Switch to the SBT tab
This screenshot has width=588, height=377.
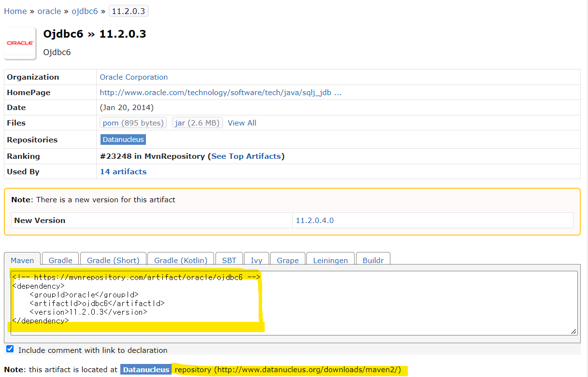pos(229,260)
